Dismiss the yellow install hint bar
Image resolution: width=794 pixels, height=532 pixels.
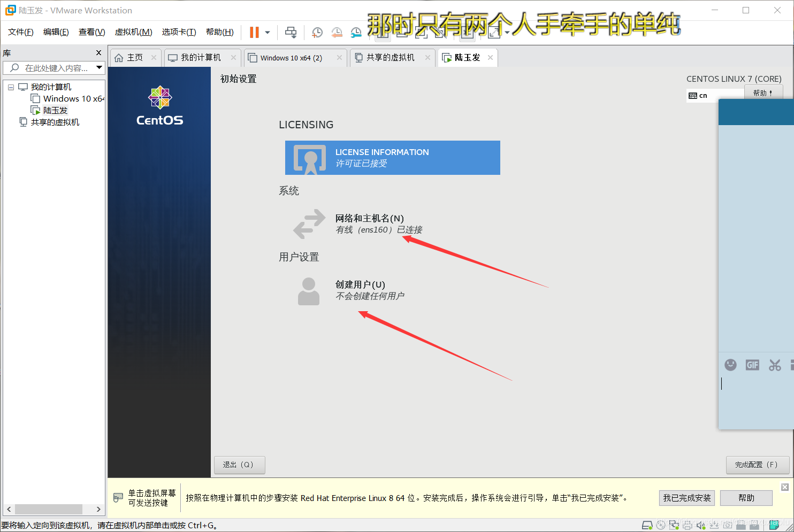(x=785, y=487)
